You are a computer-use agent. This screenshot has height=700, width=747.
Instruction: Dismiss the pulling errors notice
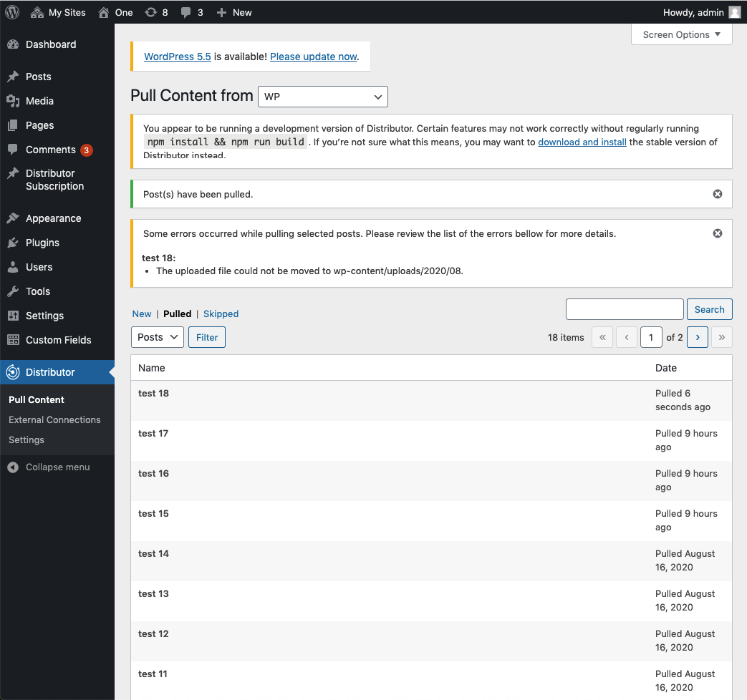[x=718, y=233]
